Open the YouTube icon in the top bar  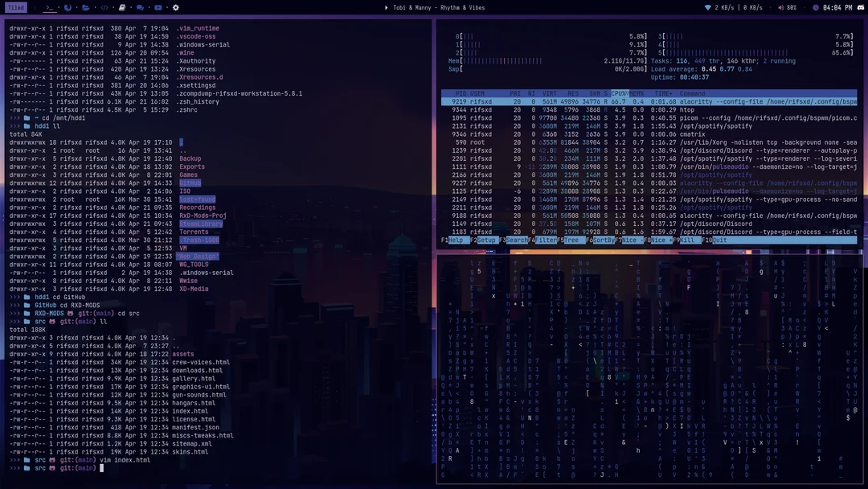[158, 6]
